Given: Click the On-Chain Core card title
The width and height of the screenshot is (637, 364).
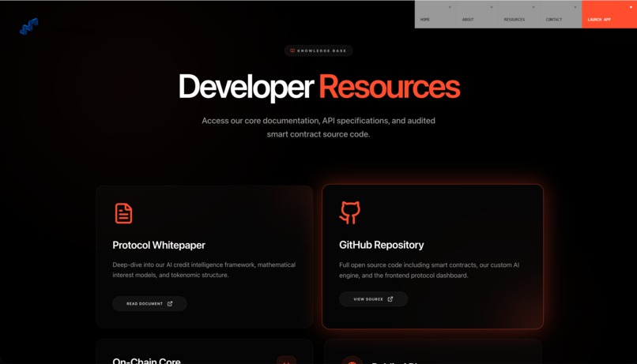Looking at the screenshot, I should pos(146,360).
